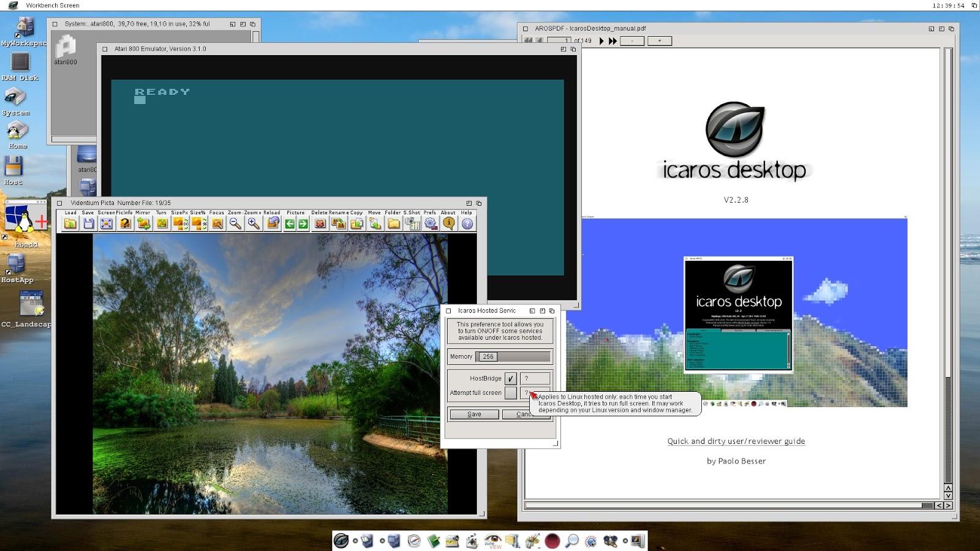Click 'Quick and dirty user/reviewer guide' link

[736, 441]
